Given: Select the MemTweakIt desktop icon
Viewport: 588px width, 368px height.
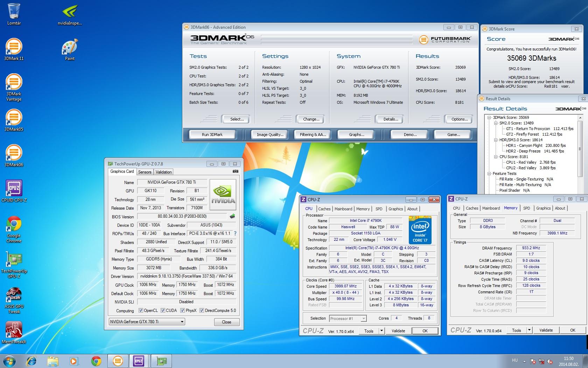Looking at the screenshot, I should click(x=14, y=333).
